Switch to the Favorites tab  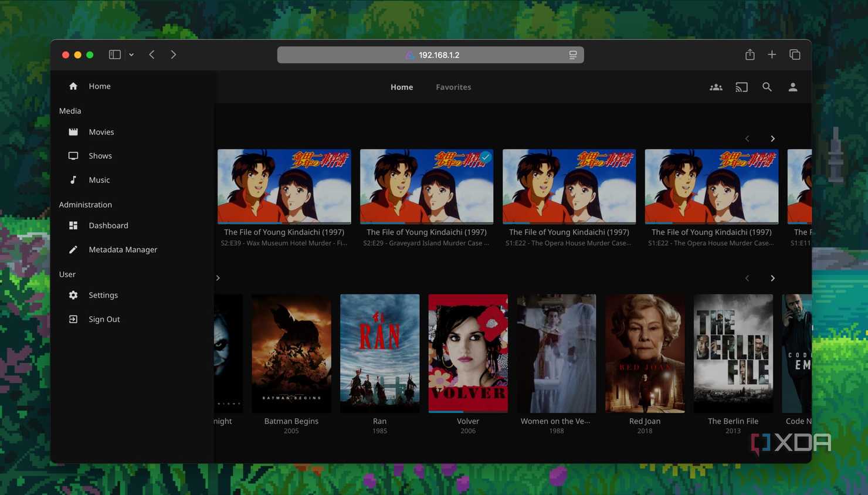[x=453, y=87]
